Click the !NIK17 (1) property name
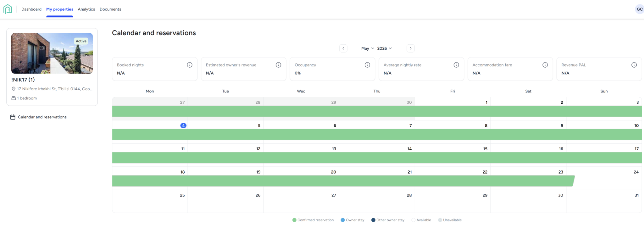Viewport: 644px width, 239px height. [23, 80]
